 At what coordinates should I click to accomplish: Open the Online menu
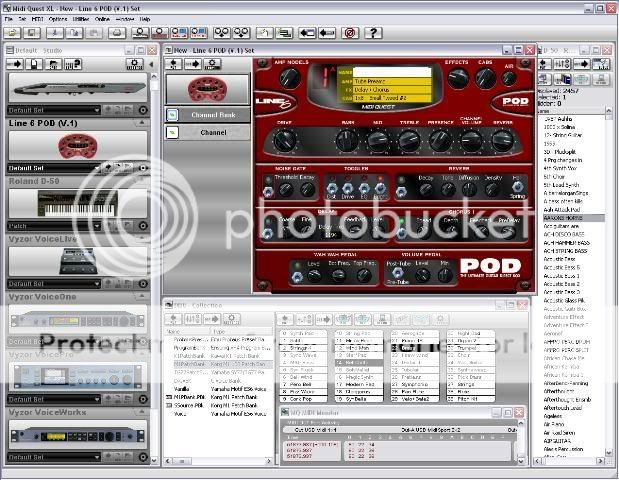pos(102,19)
